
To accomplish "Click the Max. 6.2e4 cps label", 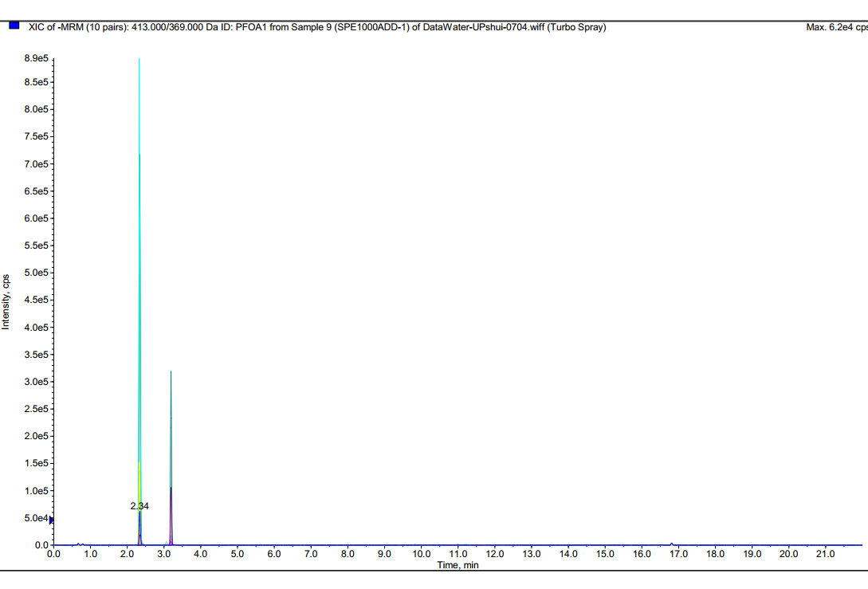I will [836, 28].
